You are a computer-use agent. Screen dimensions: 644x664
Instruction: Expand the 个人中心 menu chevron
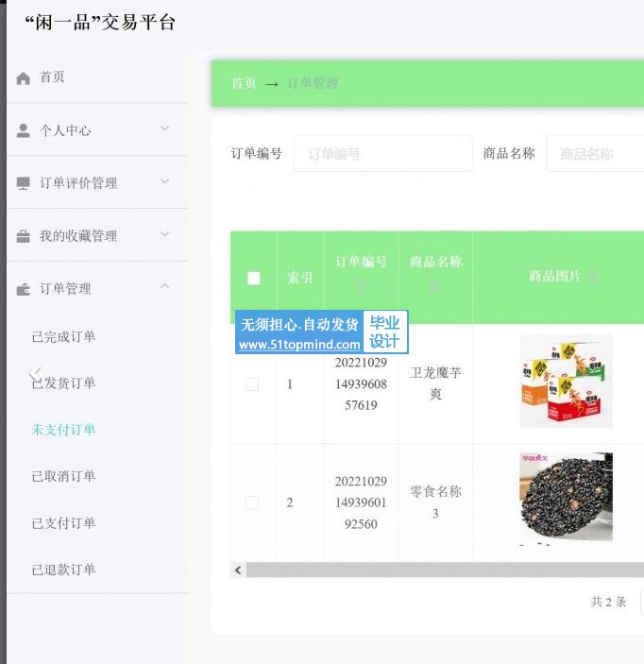pos(164,128)
